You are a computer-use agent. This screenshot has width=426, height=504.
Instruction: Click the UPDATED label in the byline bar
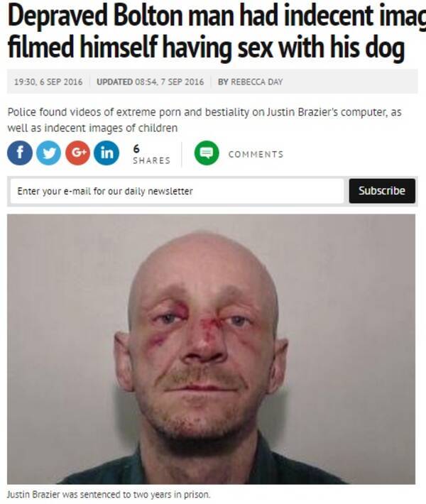[114, 82]
